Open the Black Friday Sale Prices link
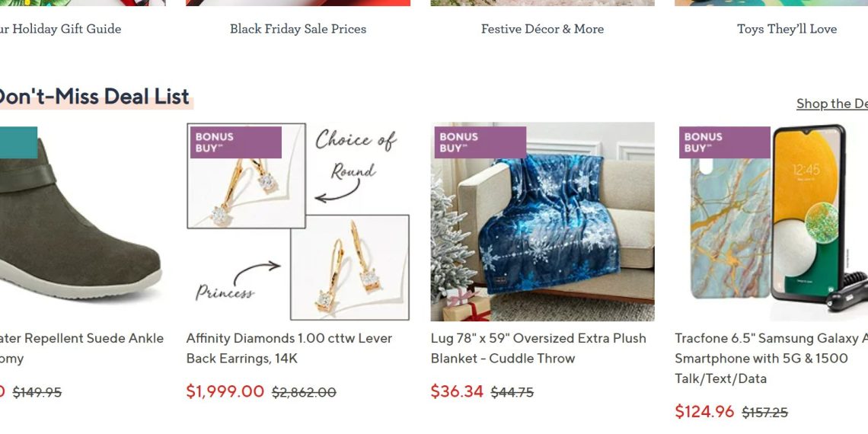Screen dimensions: 868x434 298,29
